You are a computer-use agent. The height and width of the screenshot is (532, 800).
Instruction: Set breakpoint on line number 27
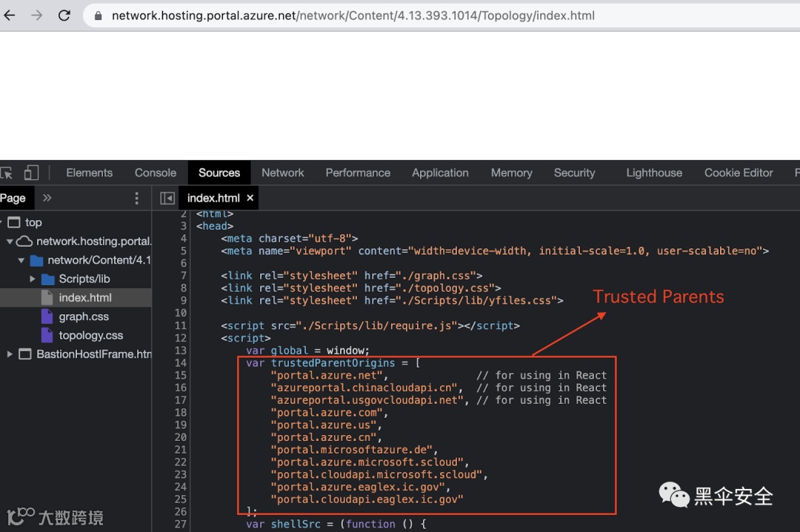tap(181, 525)
